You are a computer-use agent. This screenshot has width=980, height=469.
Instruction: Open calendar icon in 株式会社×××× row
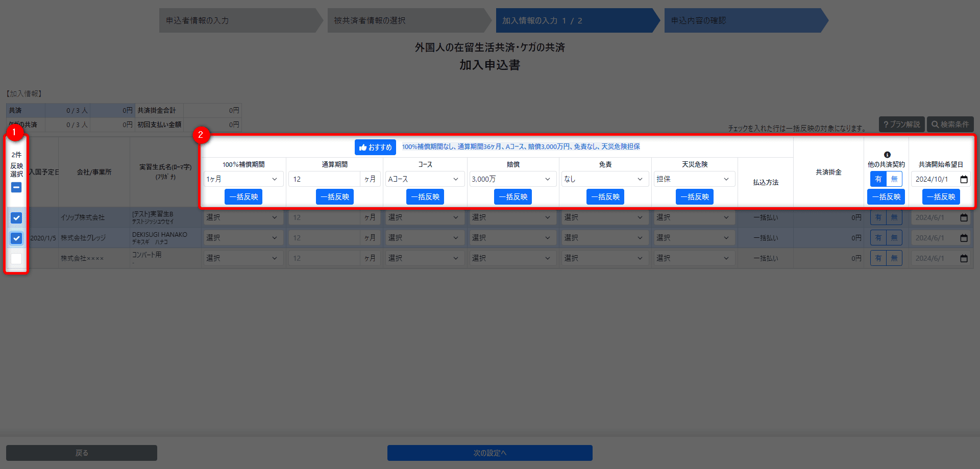click(964, 258)
